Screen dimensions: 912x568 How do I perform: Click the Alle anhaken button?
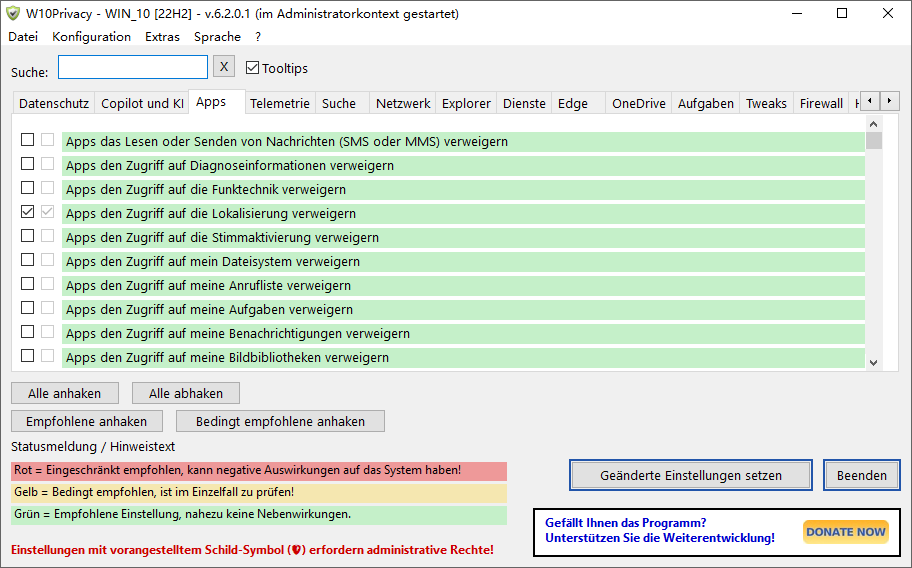pyautogui.click(x=65, y=394)
